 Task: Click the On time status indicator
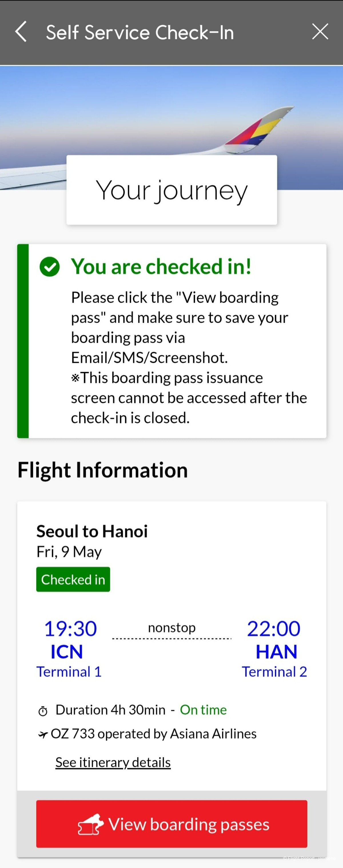point(203,710)
